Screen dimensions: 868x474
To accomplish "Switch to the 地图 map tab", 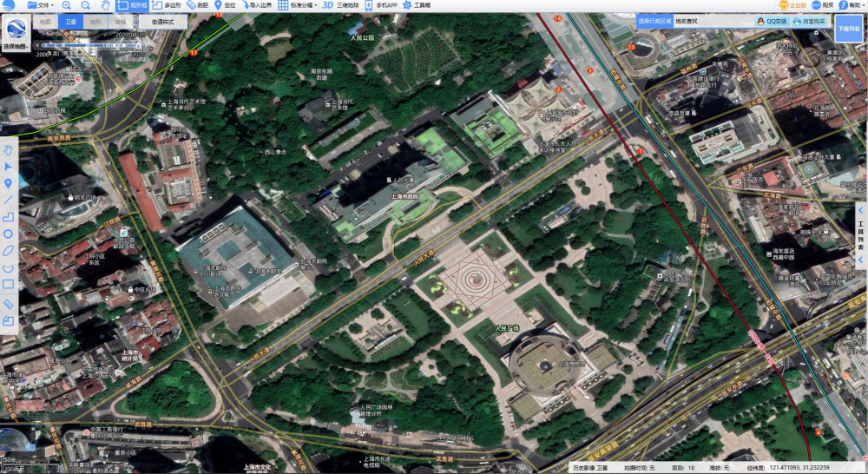I will [x=45, y=22].
